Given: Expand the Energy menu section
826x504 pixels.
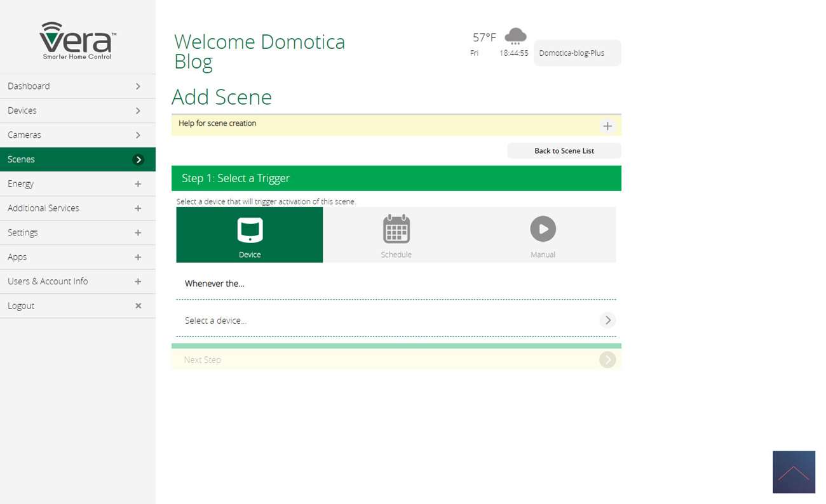Looking at the screenshot, I should pos(138,184).
